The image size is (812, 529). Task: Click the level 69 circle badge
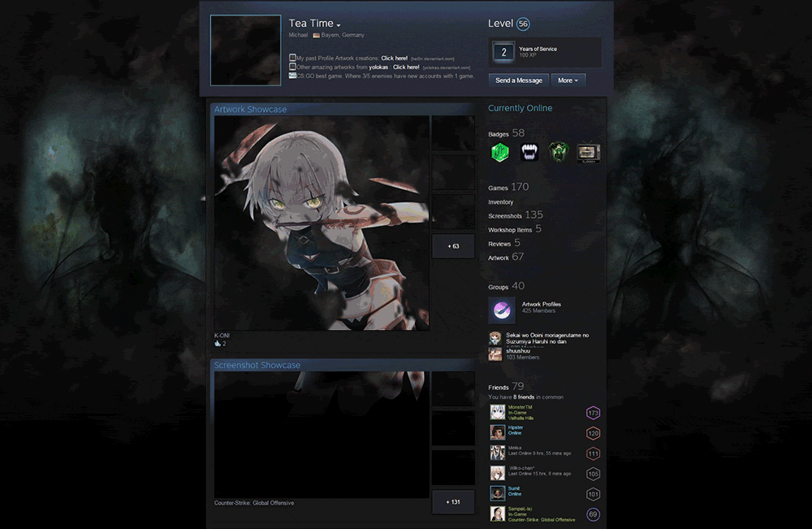pyautogui.click(x=593, y=514)
